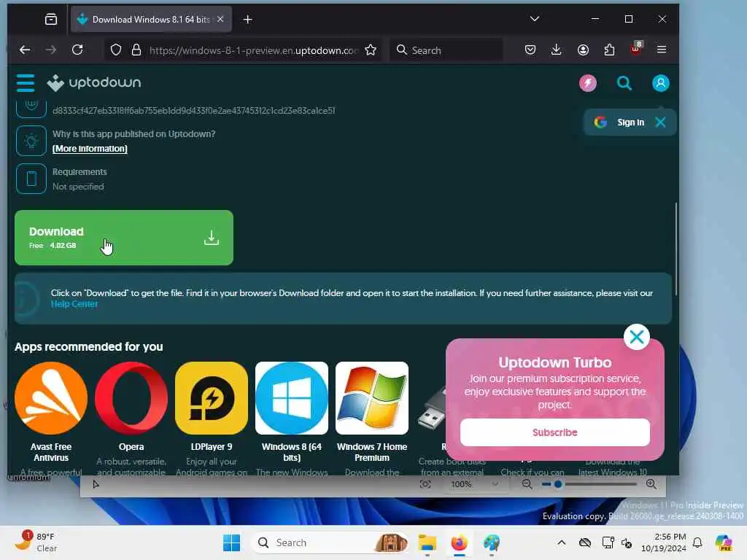Open the Windows 8 (64 bits) thumbnail
Viewport: 747px width, 560px height.
[x=292, y=398]
